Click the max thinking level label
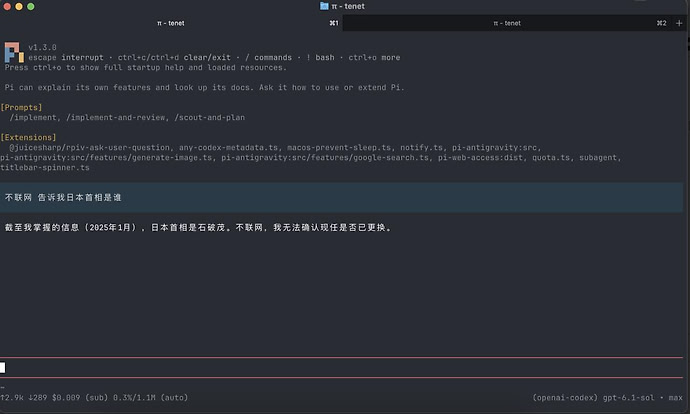This screenshot has width=690, height=414. [x=675, y=398]
